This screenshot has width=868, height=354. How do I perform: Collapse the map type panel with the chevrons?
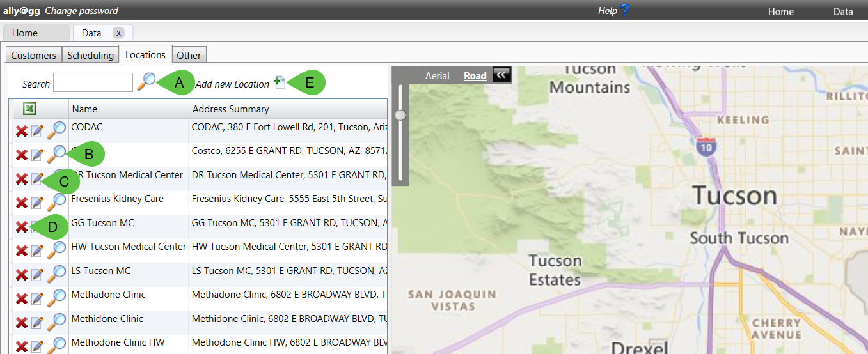[501, 75]
